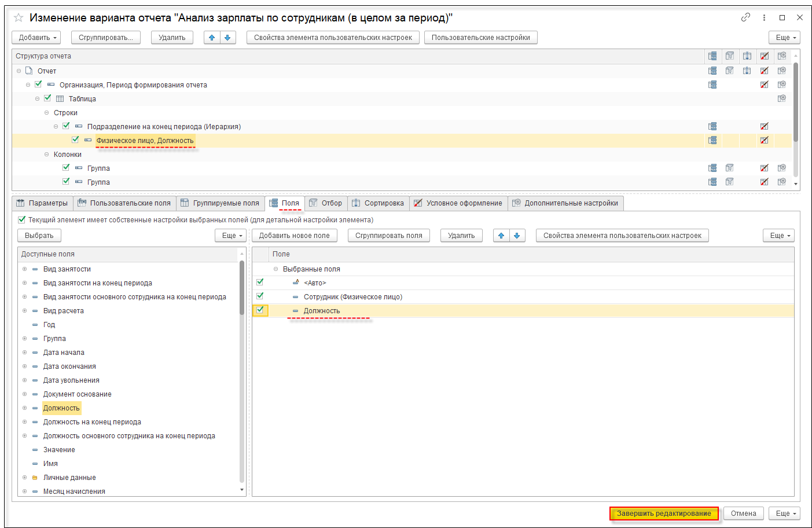812x528 pixels.
Task: Toggle 'Текущий элемент имеет собственные настройки' checkbox
Action: tap(21, 219)
